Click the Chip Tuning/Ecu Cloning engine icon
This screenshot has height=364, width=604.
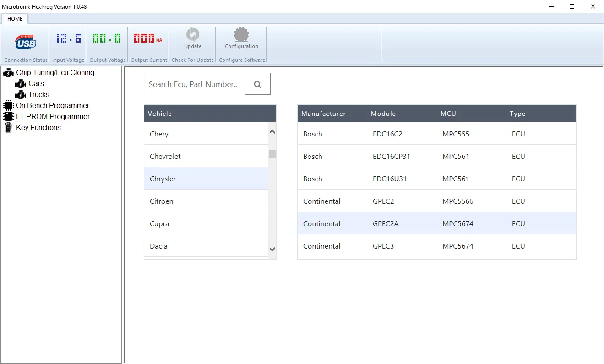(8, 72)
